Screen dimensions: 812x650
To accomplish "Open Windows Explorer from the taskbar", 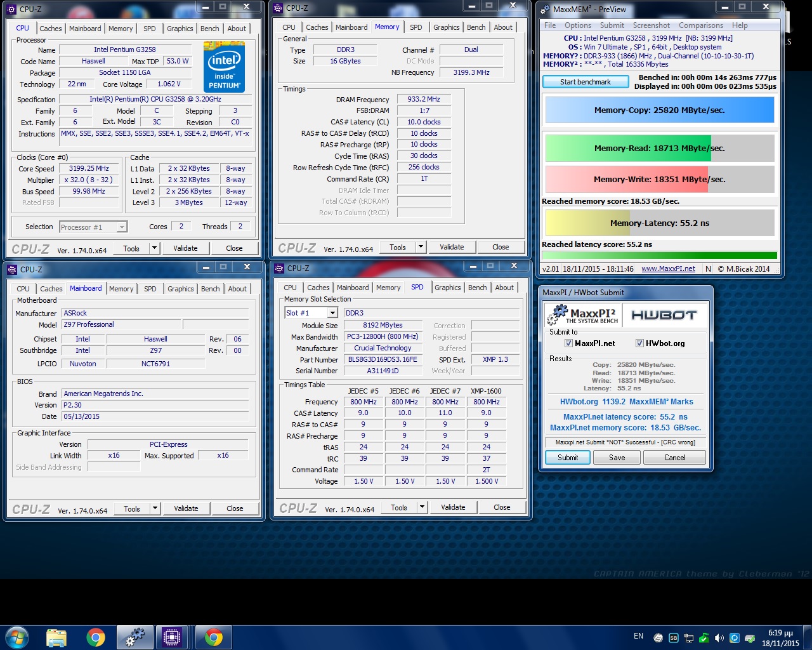I will (56, 637).
